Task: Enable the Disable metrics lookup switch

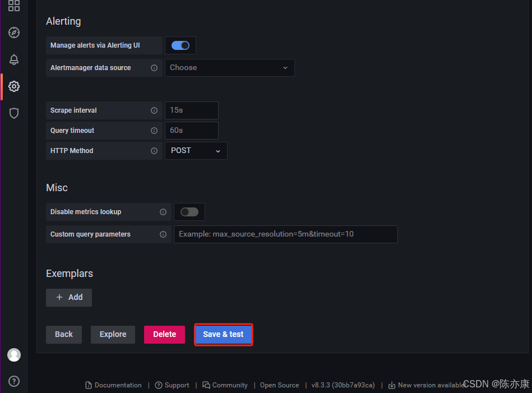Action: click(189, 212)
